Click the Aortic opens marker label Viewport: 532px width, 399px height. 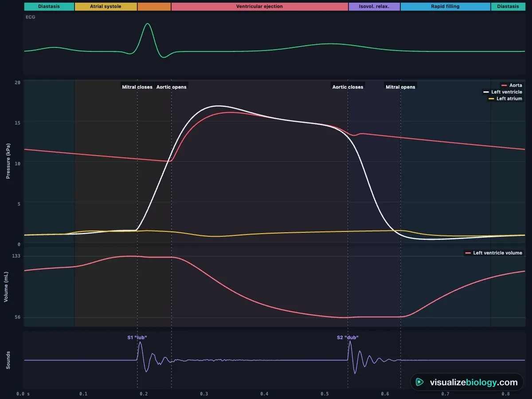click(172, 87)
